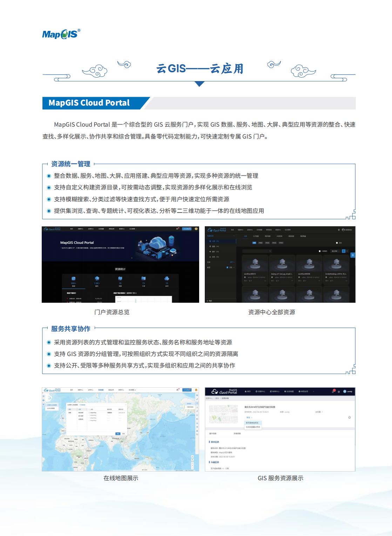Click the Cloud Portal logo in the 资源中心全部资源 screenshot

[217, 230]
